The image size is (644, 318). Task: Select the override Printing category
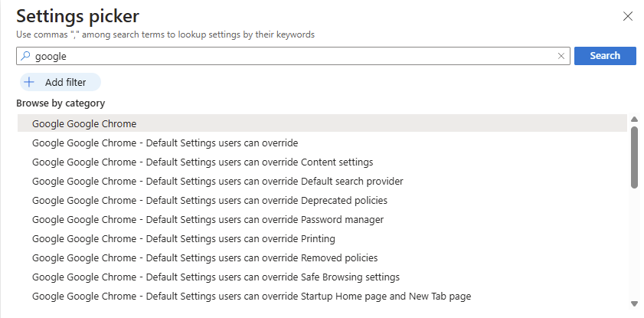click(x=322, y=239)
